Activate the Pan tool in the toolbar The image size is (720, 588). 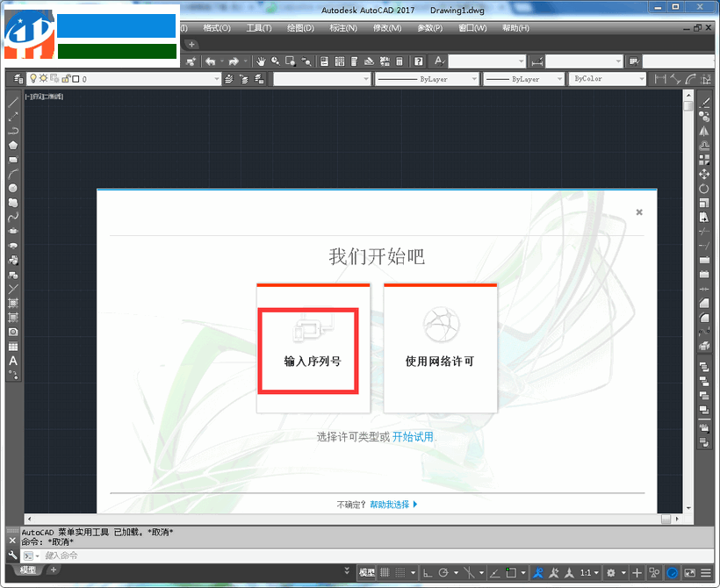(x=261, y=61)
